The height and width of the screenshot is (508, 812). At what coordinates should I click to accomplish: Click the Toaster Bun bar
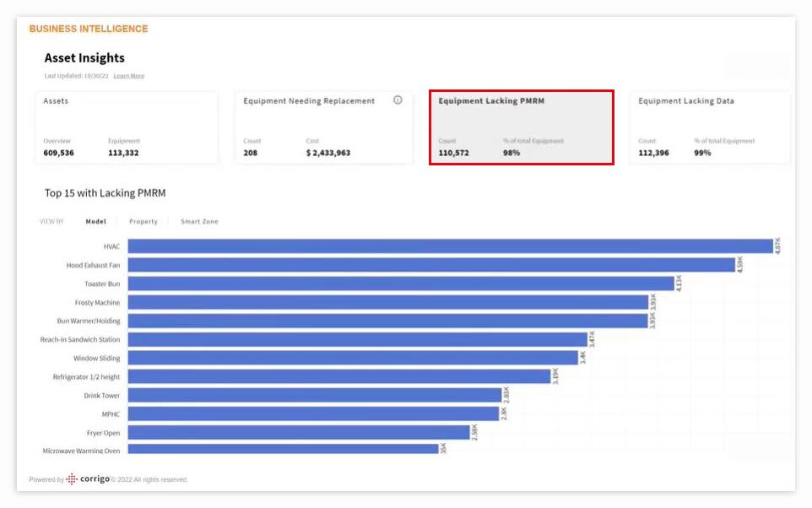point(401,284)
